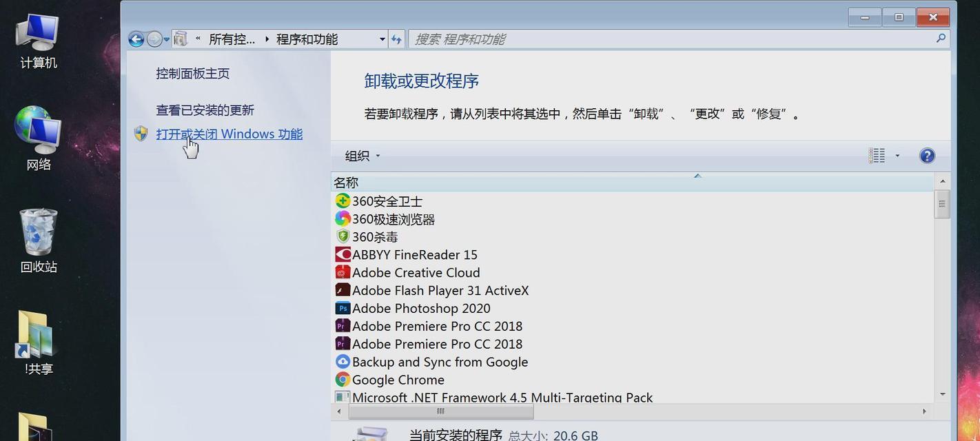Click the back navigation arrow
Screen dimensions: 980x441
136,39
